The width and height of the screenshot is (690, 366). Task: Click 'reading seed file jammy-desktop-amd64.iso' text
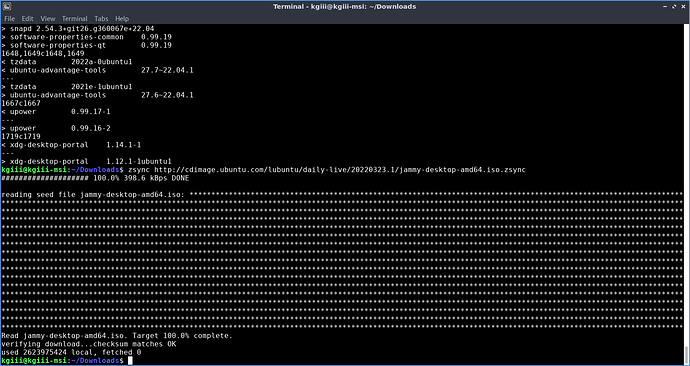(93, 194)
